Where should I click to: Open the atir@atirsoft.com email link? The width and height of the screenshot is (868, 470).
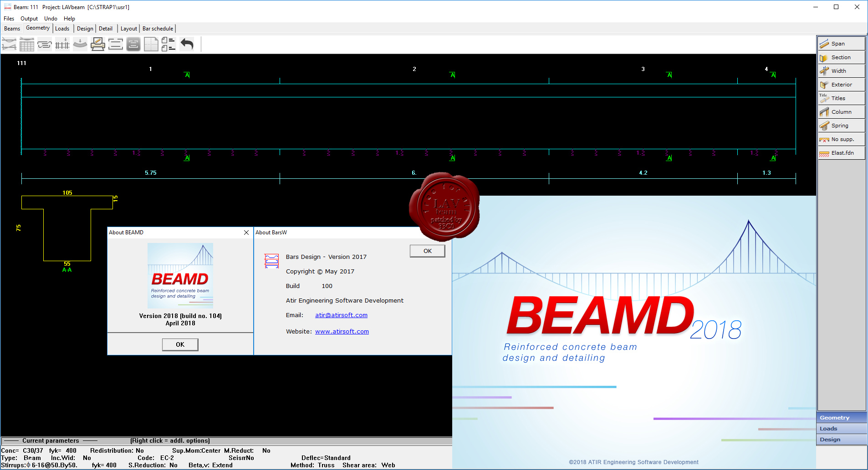tap(341, 315)
